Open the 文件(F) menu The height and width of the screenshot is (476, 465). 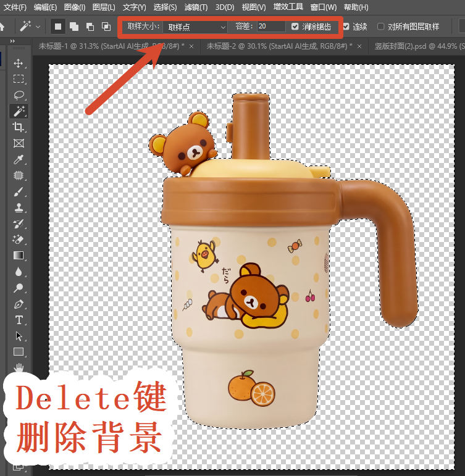point(15,7)
